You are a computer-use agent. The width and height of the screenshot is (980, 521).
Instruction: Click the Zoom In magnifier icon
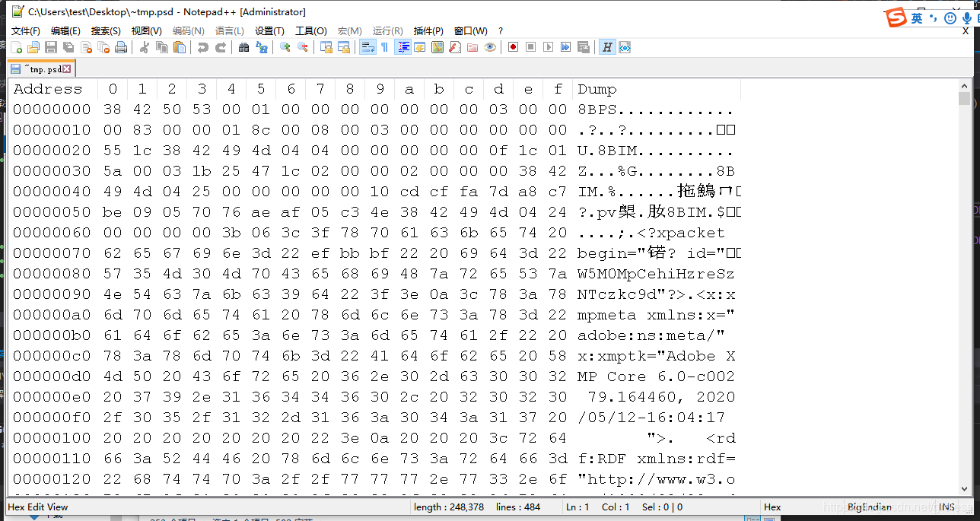click(285, 47)
